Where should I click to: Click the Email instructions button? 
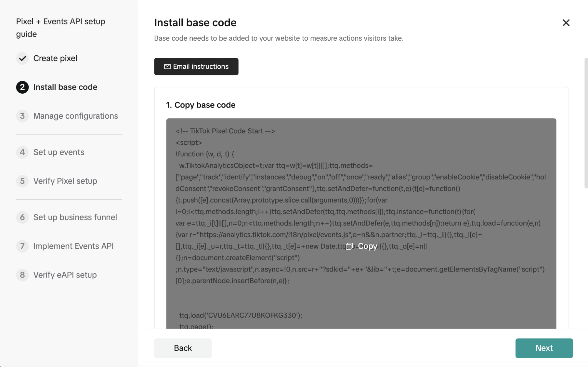pos(196,67)
